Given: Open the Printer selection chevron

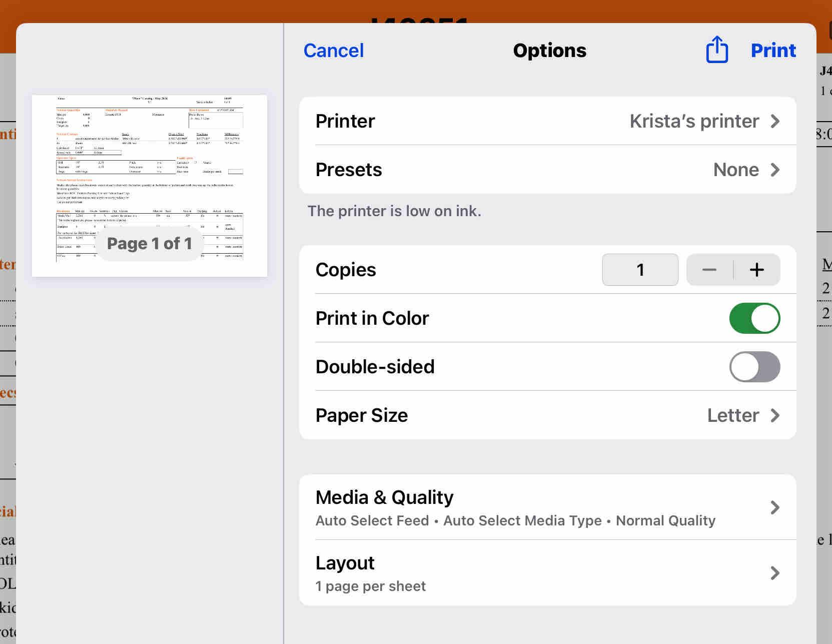Looking at the screenshot, I should (x=775, y=121).
